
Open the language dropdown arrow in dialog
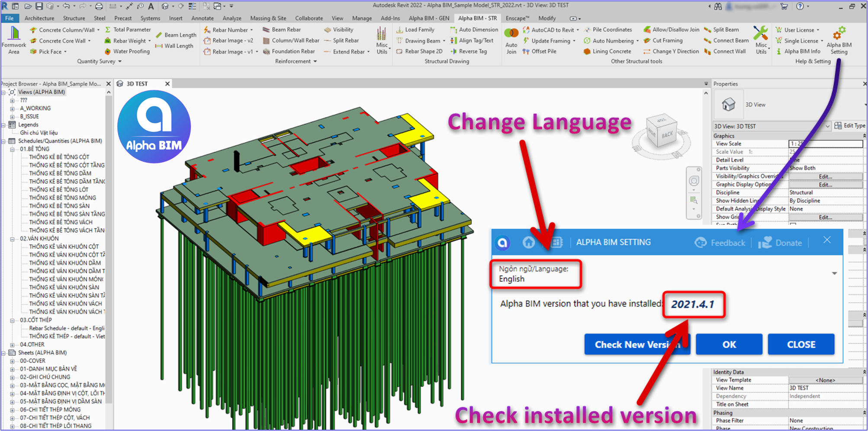tap(834, 274)
